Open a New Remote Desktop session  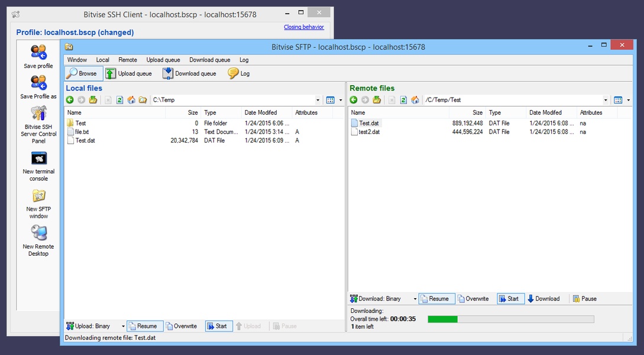coord(38,234)
